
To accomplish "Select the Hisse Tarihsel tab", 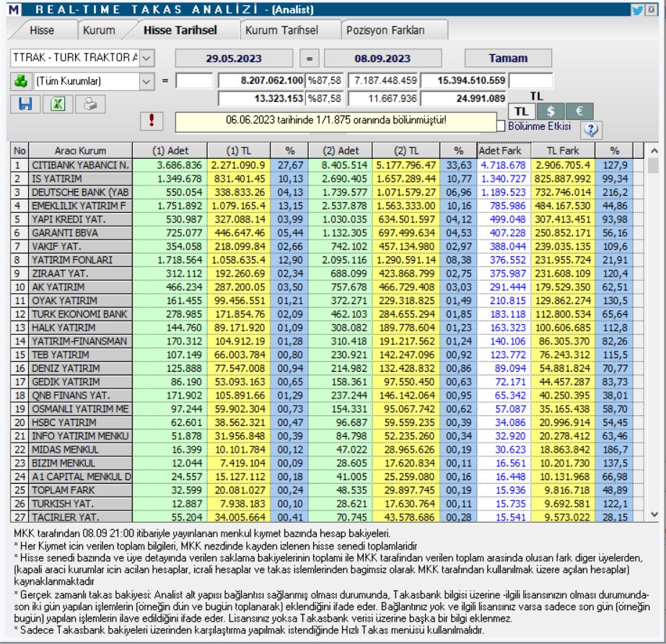I will [x=180, y=30].
